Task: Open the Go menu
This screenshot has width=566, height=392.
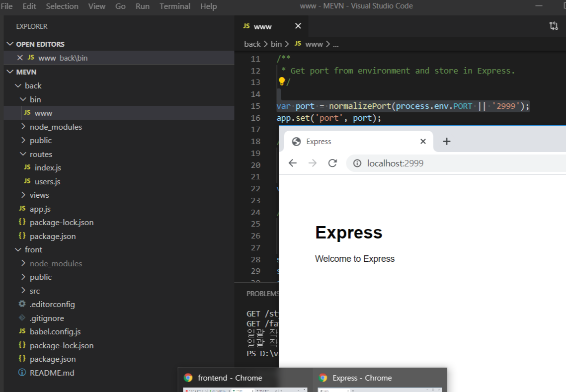Action: point(120,6)
